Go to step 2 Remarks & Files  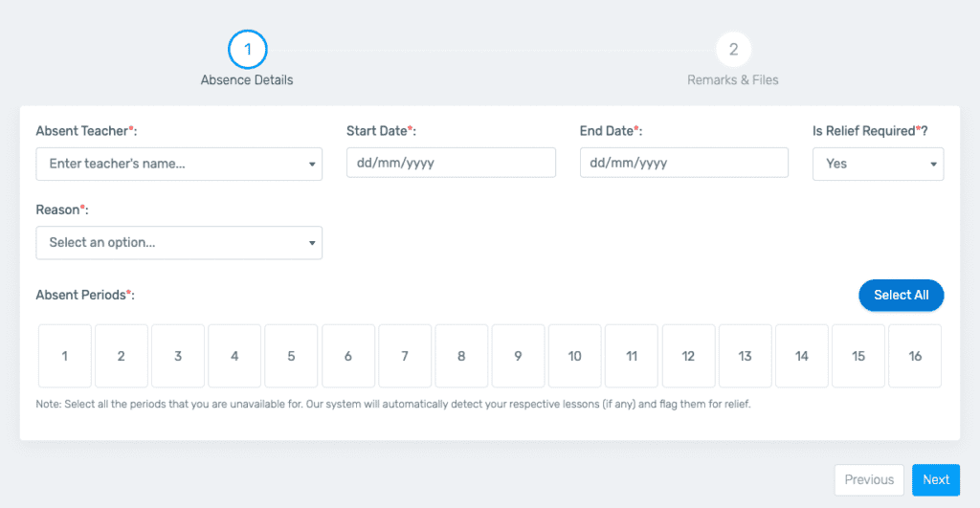pyautogui.click(x=733, y=50)
